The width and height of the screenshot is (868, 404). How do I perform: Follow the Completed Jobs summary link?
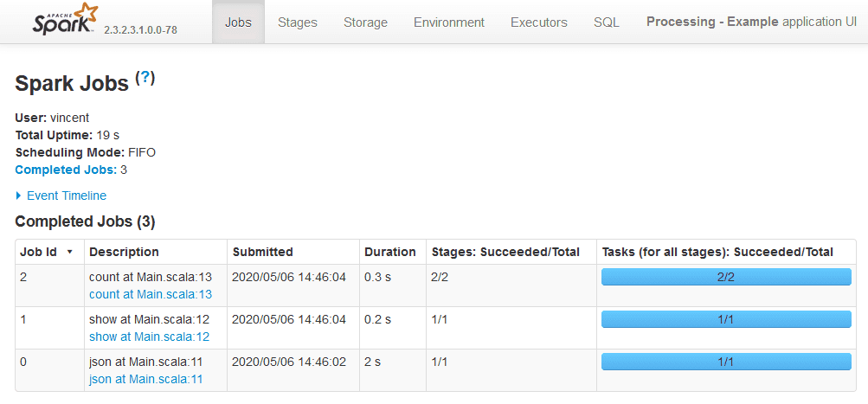pyautogui.click(x=66, y=170)
